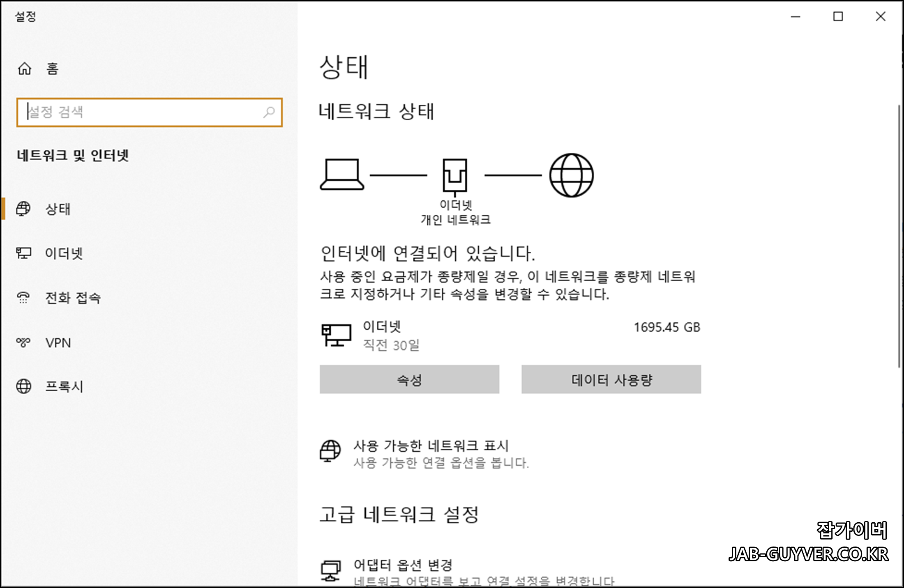Click the globe icon in the network diagram
The image size is (904, 588).
(x=571, y=175)
